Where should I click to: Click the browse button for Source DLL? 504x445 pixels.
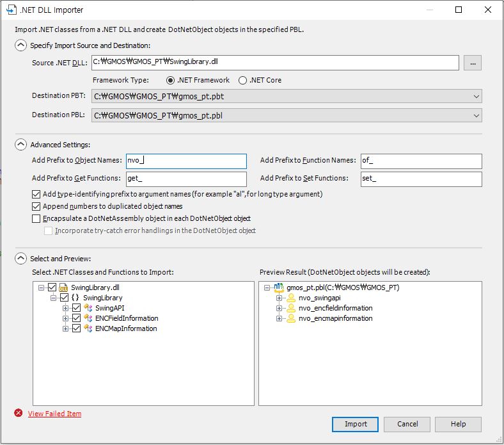473,63
